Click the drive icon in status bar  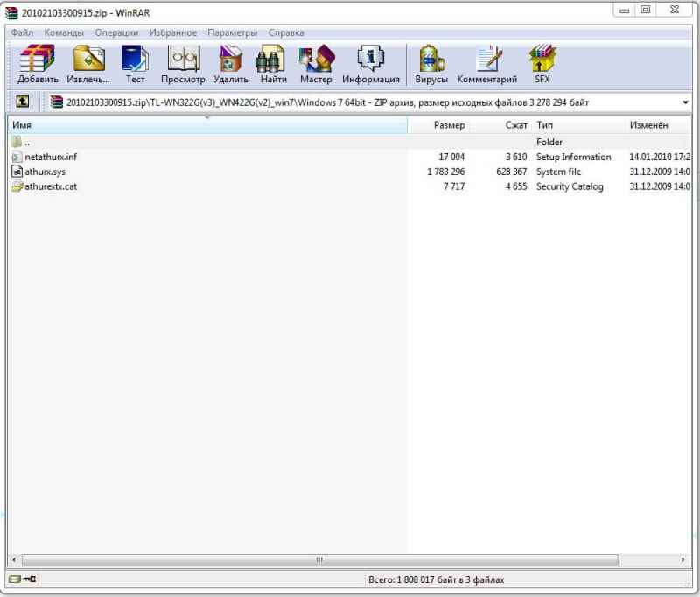(15, 579)
